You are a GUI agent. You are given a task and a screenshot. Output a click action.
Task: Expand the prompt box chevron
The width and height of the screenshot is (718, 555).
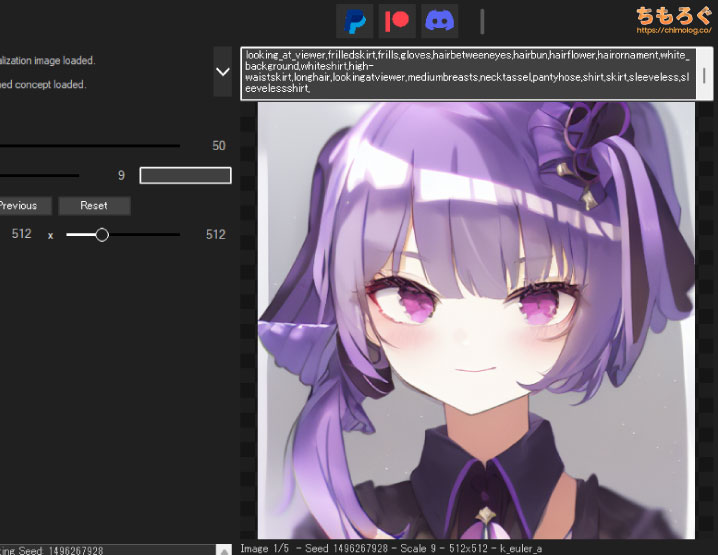tap(223, 72)
